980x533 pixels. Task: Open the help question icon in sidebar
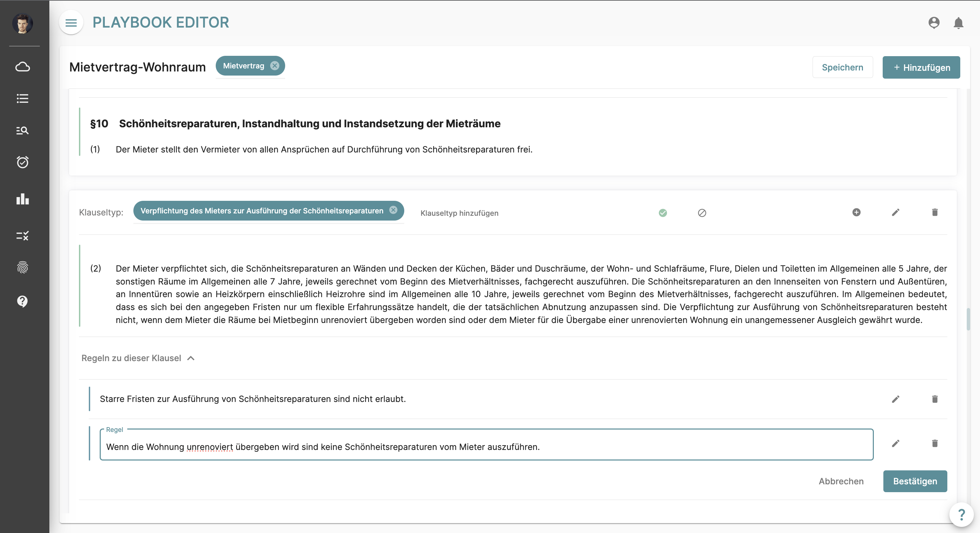(22, 301)
